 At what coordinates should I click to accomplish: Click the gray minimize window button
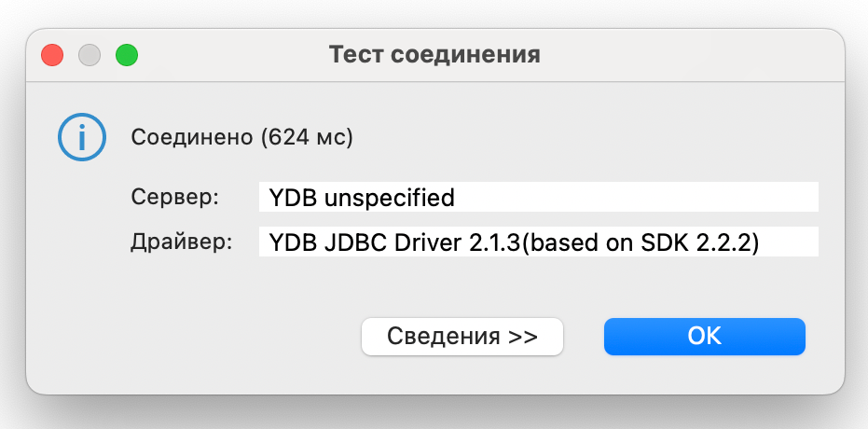(90, 55)
